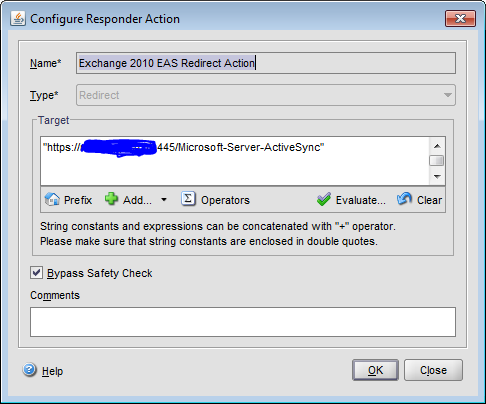Click the Java icon in title bar

click(18, 19)
